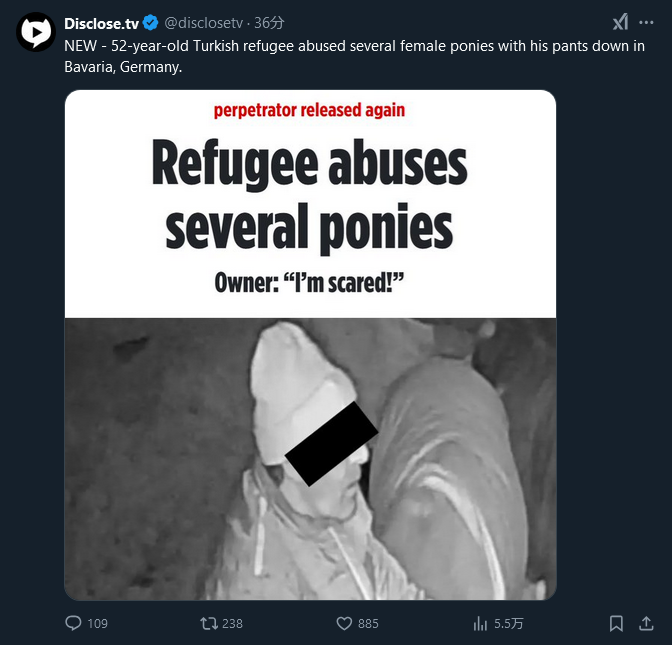Click the blue verified badge
This screenshot has width=672, height=645.
pos(150,23)
